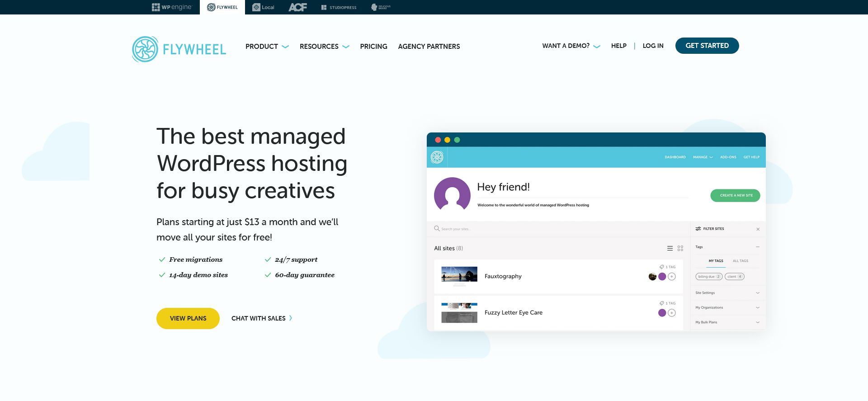Expand the Site Settings section
Screen dimensions: 868x401
tap(727, 293)
